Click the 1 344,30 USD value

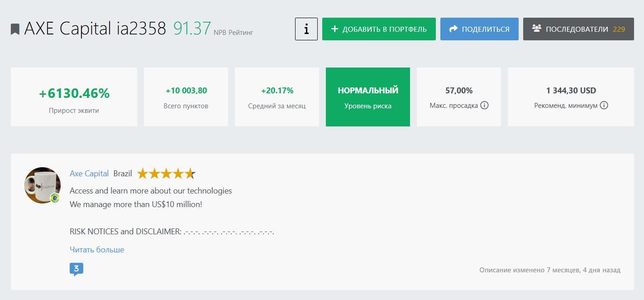(571, 91)
